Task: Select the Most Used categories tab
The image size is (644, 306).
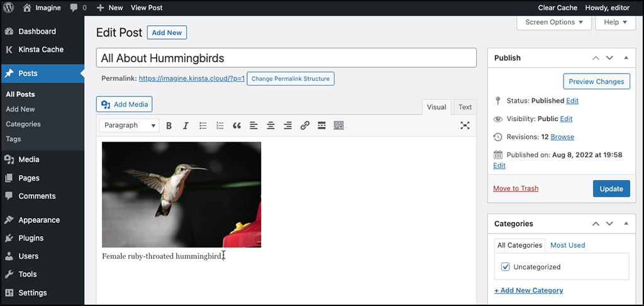Action: click(x=567, y=245)
